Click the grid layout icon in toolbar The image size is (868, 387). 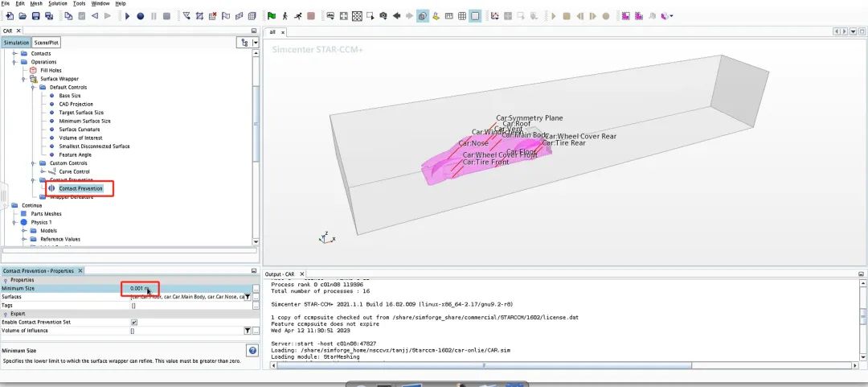(462, 16)
